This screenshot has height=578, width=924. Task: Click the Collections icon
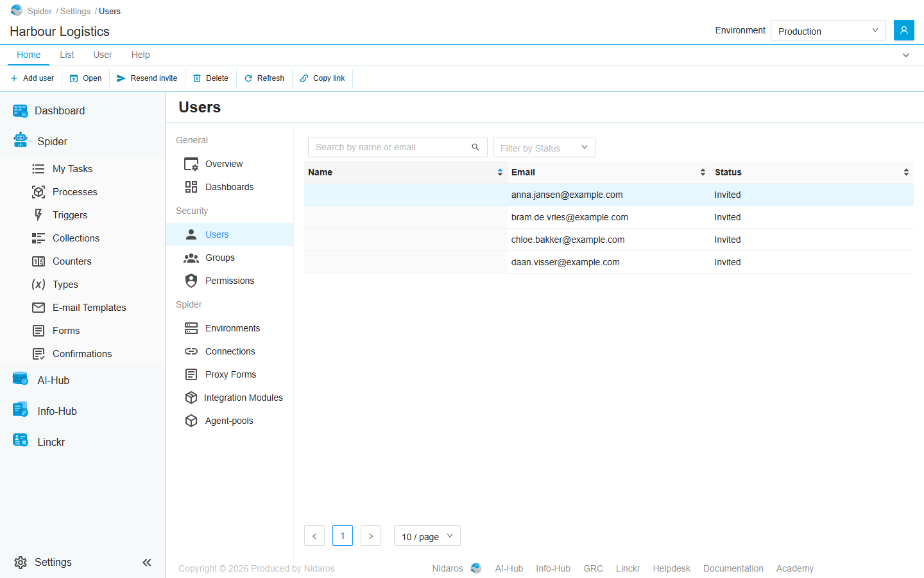click(38, 238)
